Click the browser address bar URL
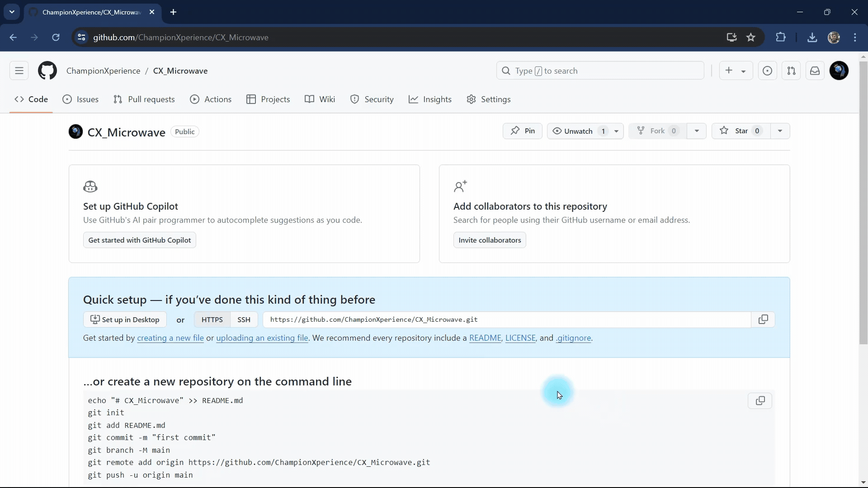The width and height of the screenshot is (868, 488). pyautogui.click(x=181, y=38)
